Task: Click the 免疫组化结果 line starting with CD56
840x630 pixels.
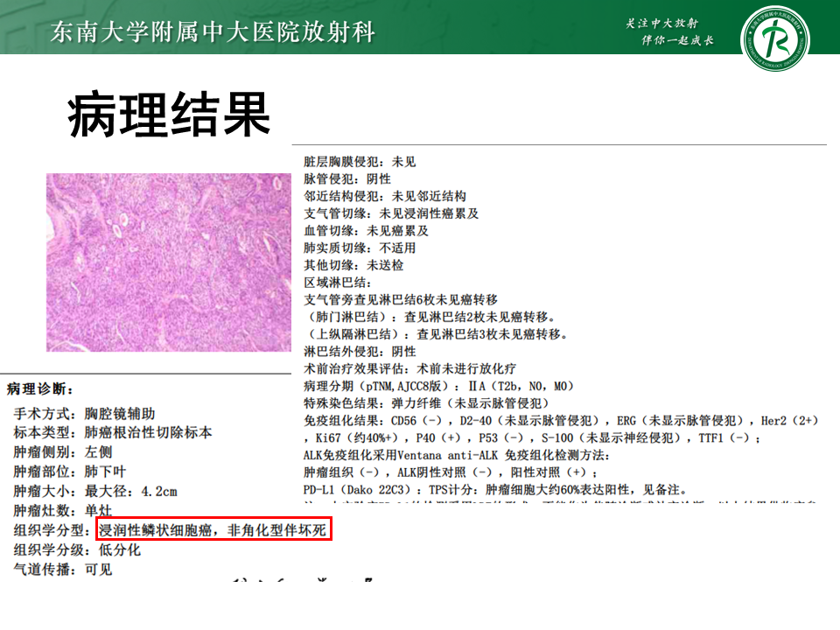Action: pos(560,420)
